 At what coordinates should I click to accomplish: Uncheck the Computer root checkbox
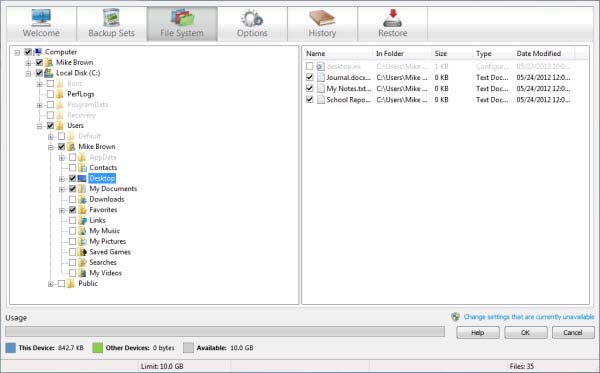28,52
